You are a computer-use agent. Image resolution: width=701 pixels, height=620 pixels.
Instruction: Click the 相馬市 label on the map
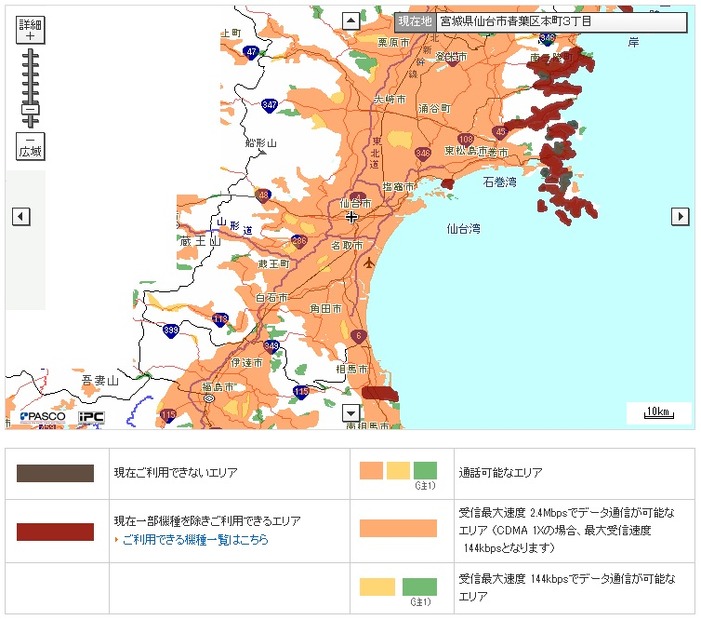point(352,369)
